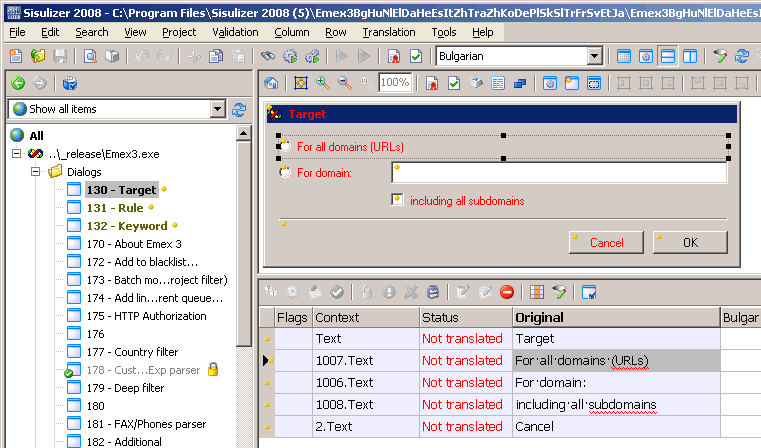Select the vertical split layout toggle

pos(690,56)
